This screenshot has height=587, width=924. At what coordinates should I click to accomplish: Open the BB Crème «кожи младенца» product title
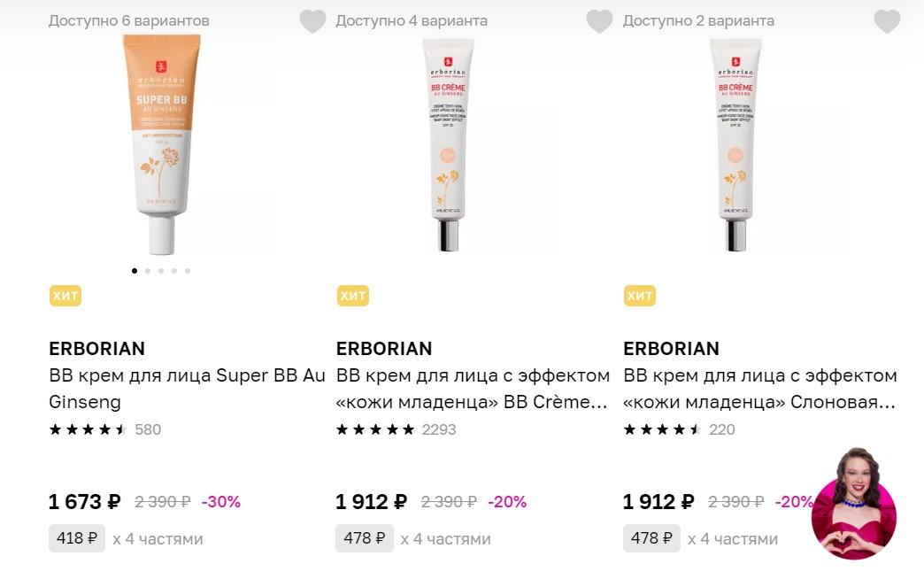coord(473,388)
